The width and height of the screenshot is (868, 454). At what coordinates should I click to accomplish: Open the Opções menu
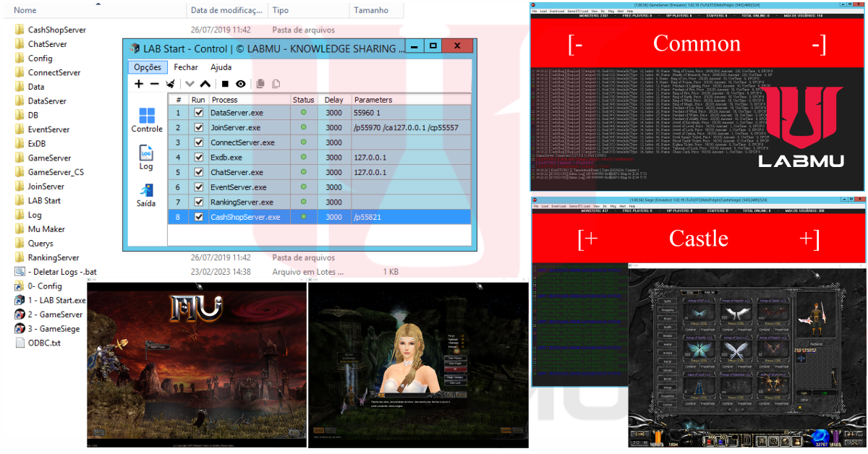coord(147,67)
